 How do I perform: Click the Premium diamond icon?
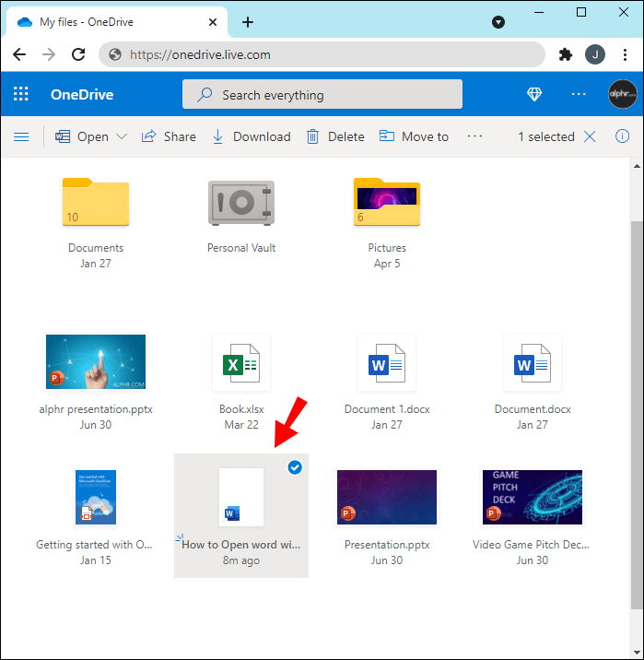click(x=534, y=94)
